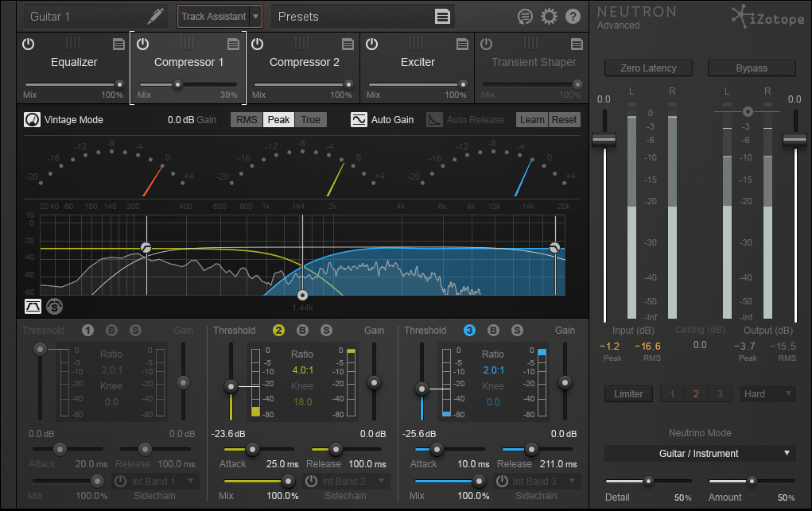Toggle Exciter module power
812x511 pixels.
372,44
